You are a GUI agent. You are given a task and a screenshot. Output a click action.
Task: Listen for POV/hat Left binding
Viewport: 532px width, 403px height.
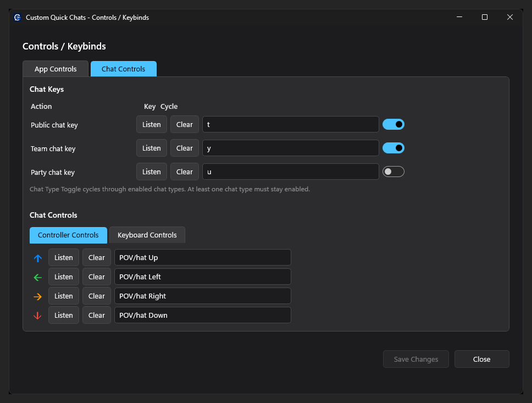(64, 277)
